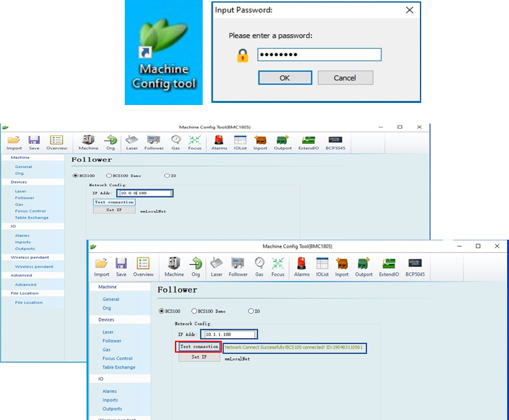Image resolution: width=509 pixels, height=420 pixels.
Task: Open Wireless pendant item in the back window sidebar
Action: coord(34,267)
